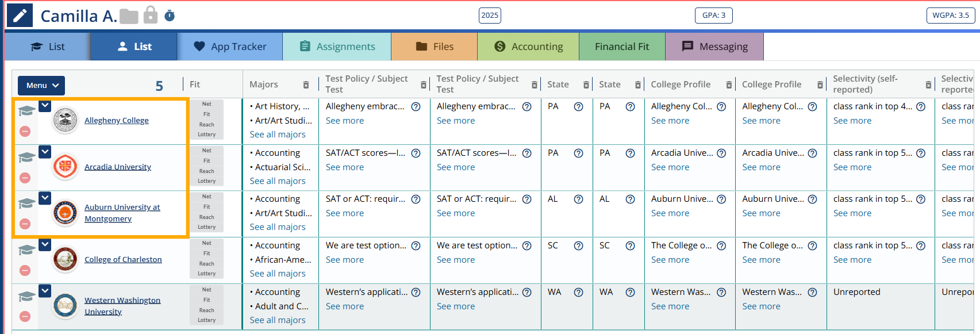
Task: Open the College of Charleston link
Action: coord(123,260)
